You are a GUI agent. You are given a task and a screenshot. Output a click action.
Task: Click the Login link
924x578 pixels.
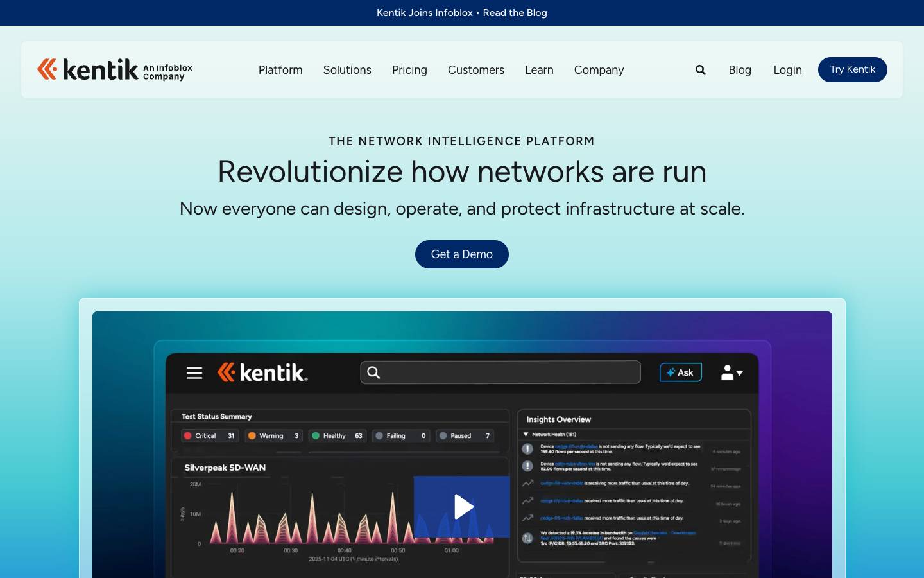[x=787, y=70]
